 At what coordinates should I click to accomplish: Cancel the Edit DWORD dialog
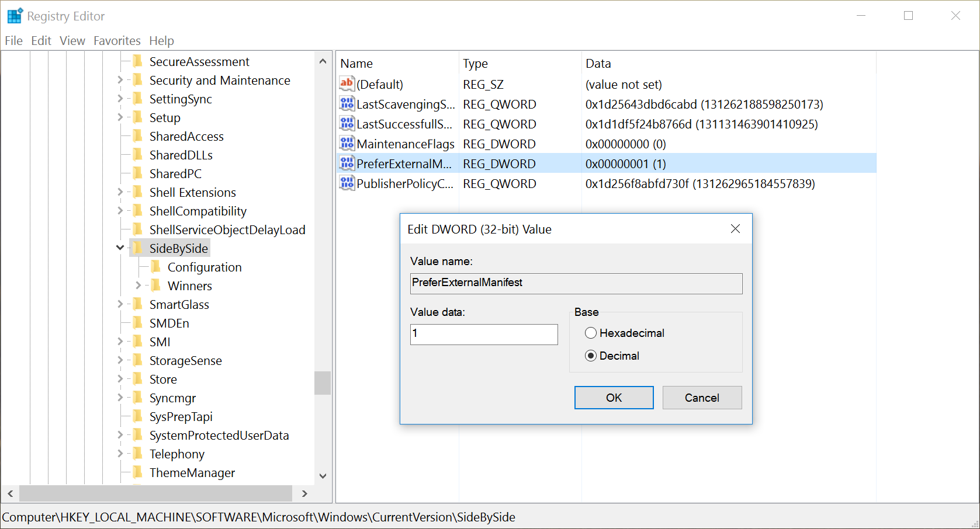[702, 398]
